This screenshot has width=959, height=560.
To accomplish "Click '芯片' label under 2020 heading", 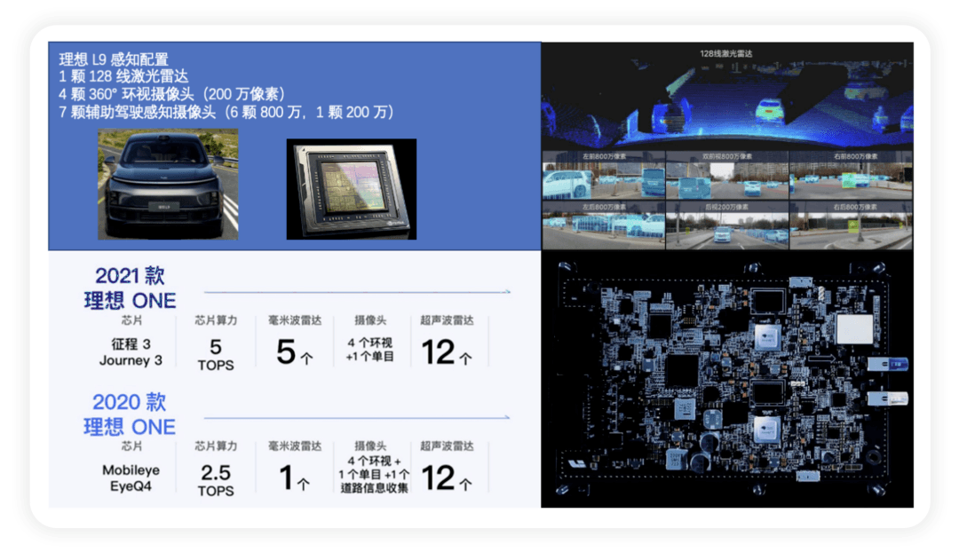I will 131,446.
